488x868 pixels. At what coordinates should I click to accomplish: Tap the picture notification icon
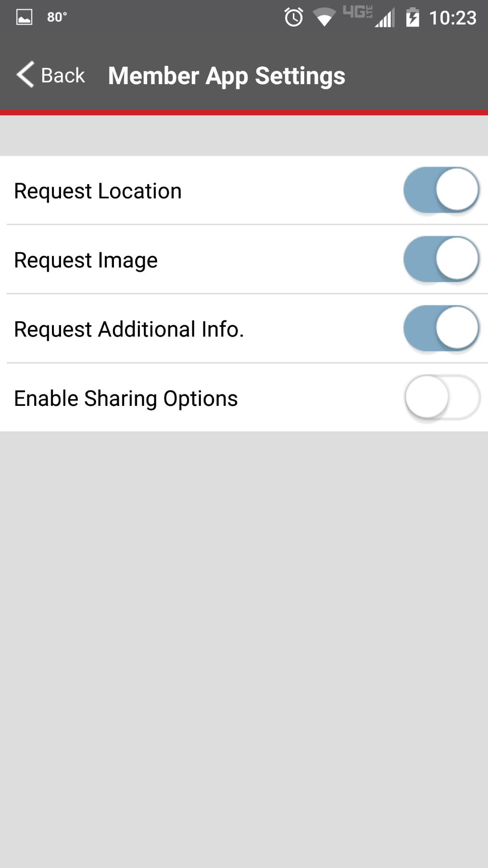tap(24, 17)
